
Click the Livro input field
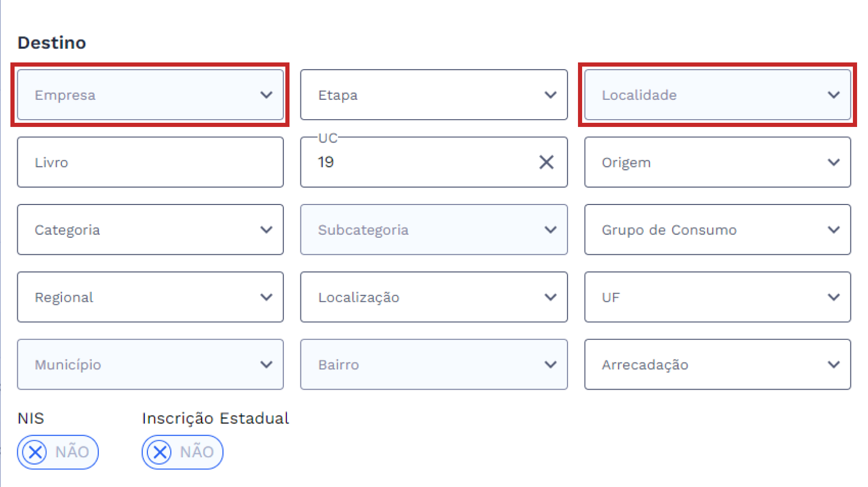[x=150, y=162]
